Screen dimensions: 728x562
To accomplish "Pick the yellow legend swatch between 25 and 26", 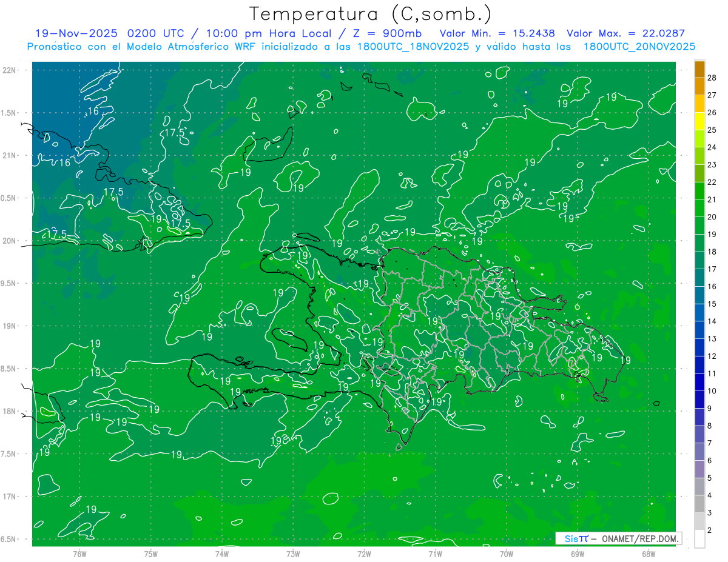I will pos(699,121).
